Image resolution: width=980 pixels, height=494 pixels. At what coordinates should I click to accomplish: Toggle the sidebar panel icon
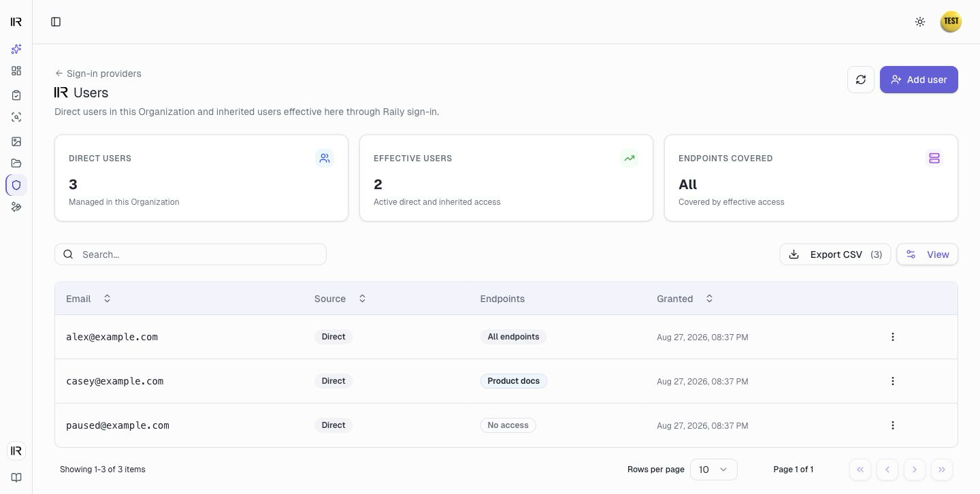click(x=56, y=22)
